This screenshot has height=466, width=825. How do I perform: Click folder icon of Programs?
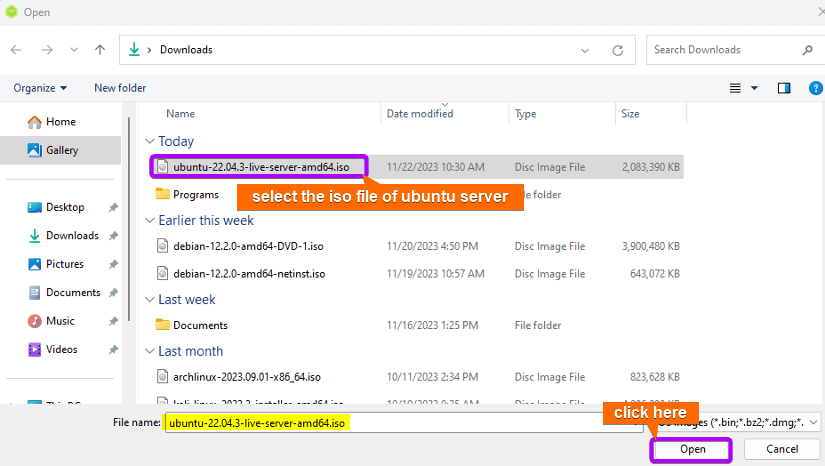(x=163, y=194)
